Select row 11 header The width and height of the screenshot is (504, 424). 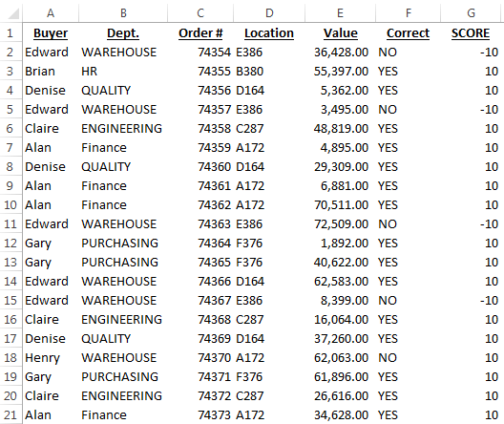coord(10,224)
